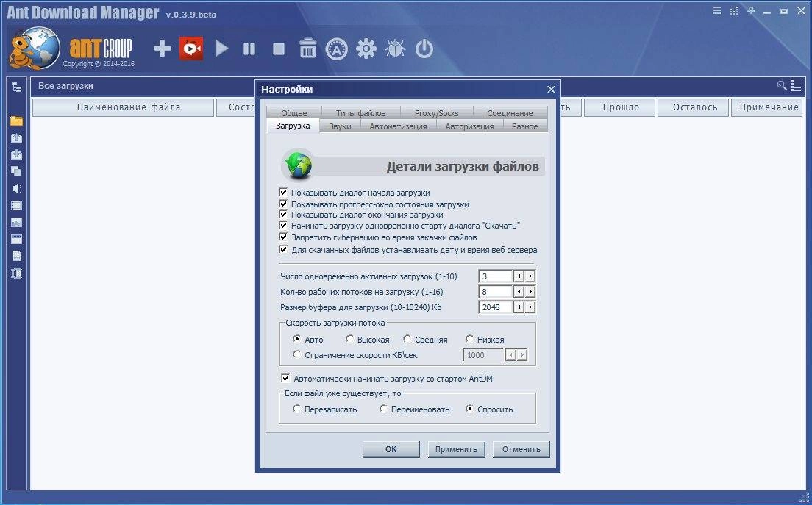Select 'Ограничение скорости КБ\сек' radio button
Viewport: 812px width, 505px height.
296,354
